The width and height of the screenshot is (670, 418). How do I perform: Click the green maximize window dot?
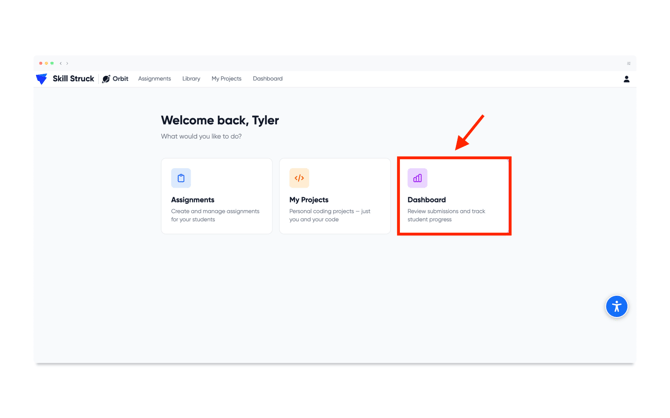(52, 63)
